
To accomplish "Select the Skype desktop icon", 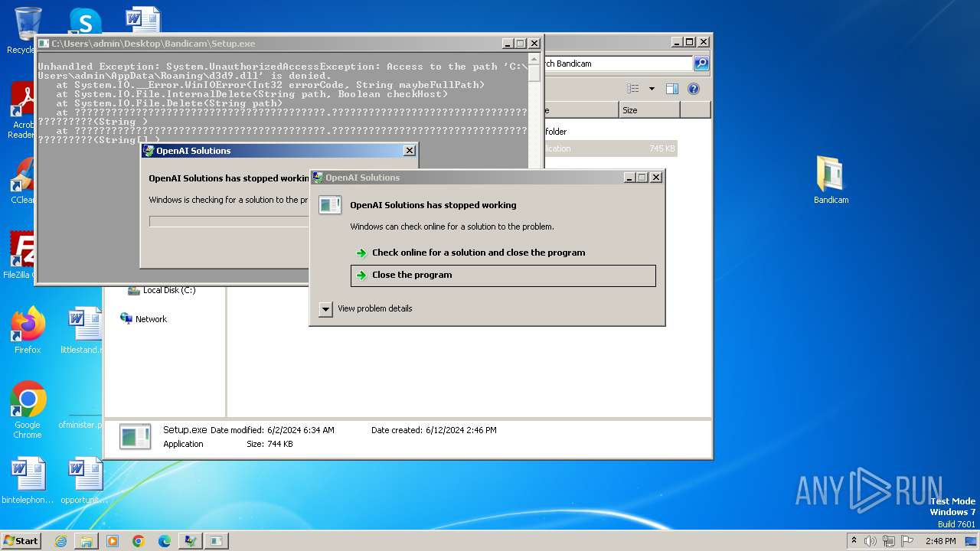I will click(85, 22).
